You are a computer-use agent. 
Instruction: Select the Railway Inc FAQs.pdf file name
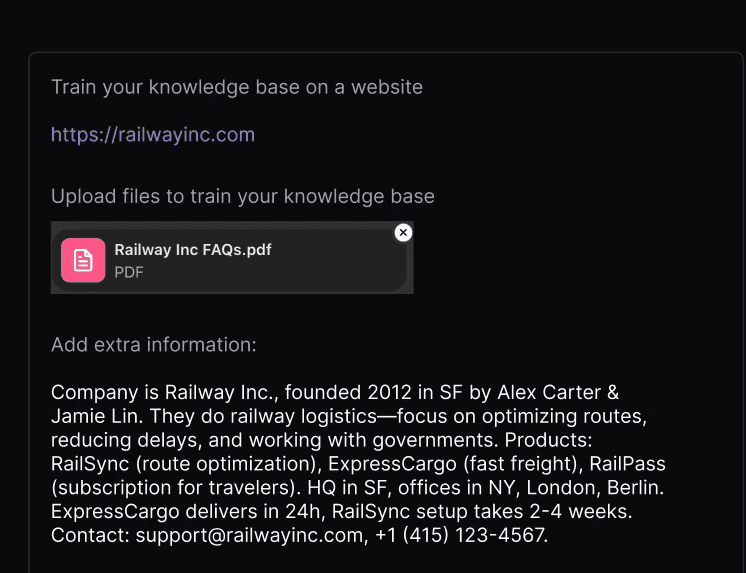[193, 249]
